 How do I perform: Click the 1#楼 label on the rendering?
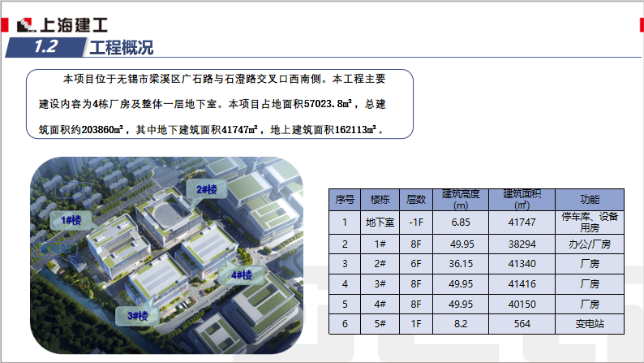(71, 220)
